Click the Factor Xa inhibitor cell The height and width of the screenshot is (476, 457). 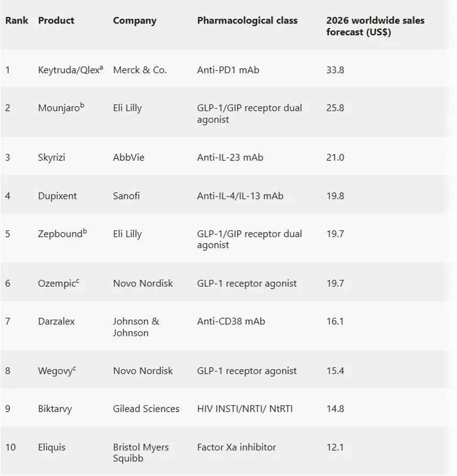(236, 447)
